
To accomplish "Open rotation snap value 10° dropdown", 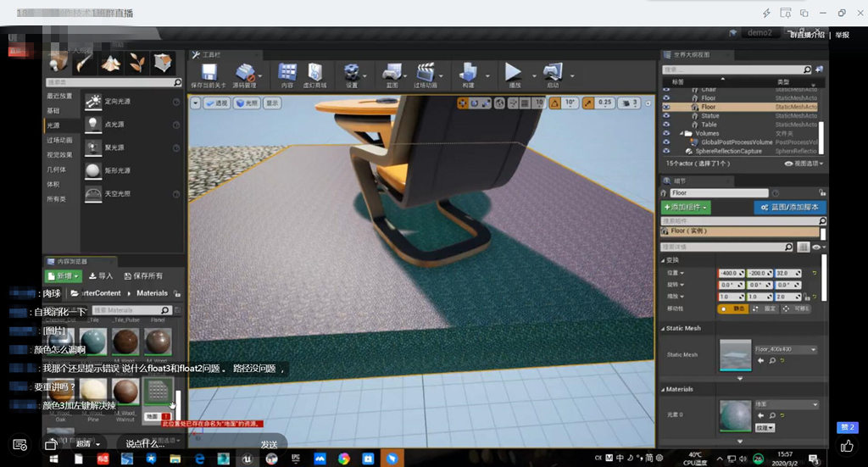I will point(570,103).
